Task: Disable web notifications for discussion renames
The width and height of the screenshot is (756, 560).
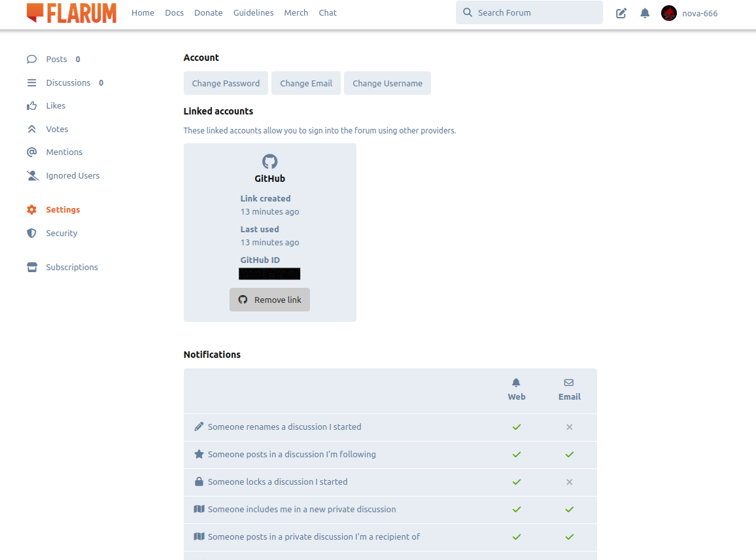Action: (517, 427)
